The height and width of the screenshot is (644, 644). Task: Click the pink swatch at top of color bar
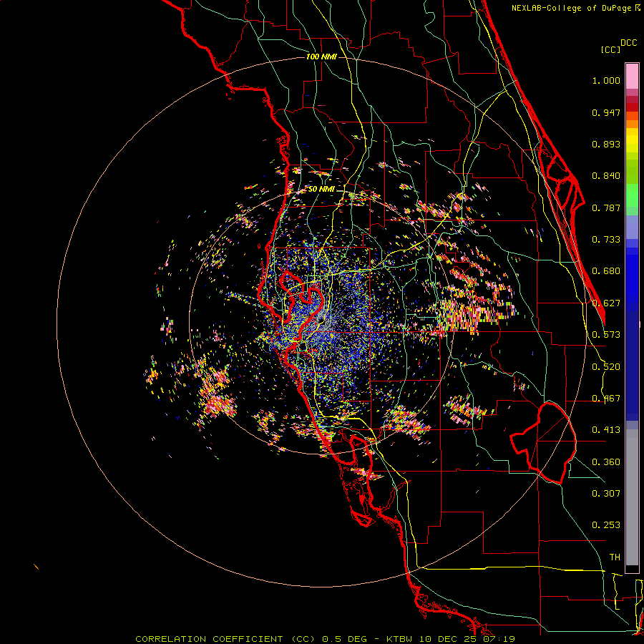point(632,76)
